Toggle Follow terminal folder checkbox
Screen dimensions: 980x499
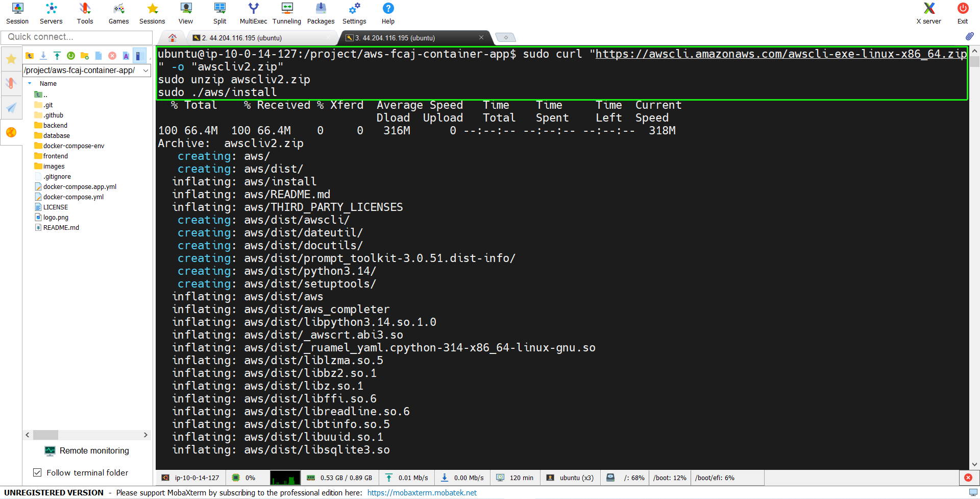tap(37, 472)
